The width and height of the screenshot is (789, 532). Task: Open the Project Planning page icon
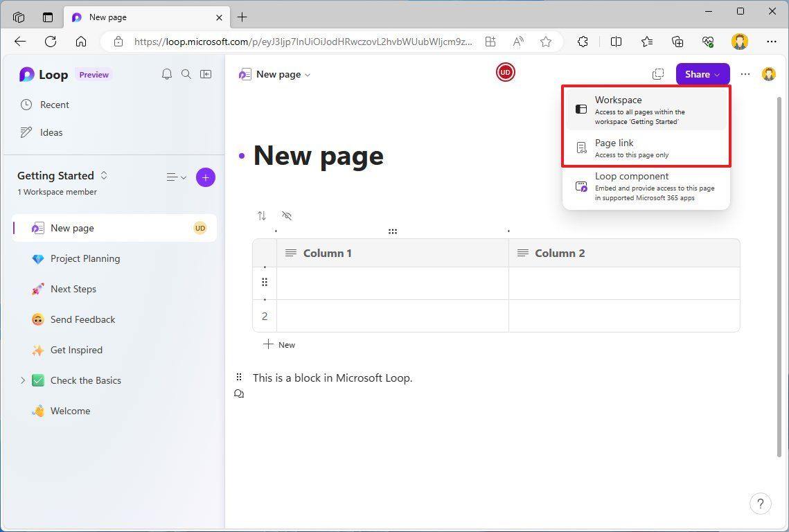click(39, 258)
